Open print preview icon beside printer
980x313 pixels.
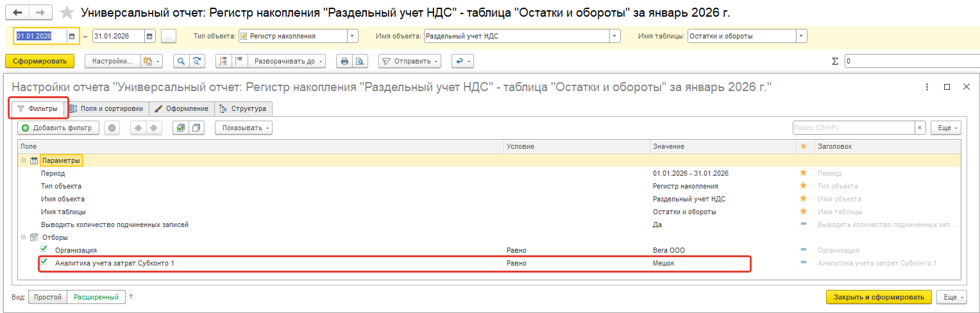(x=360, y=62)
